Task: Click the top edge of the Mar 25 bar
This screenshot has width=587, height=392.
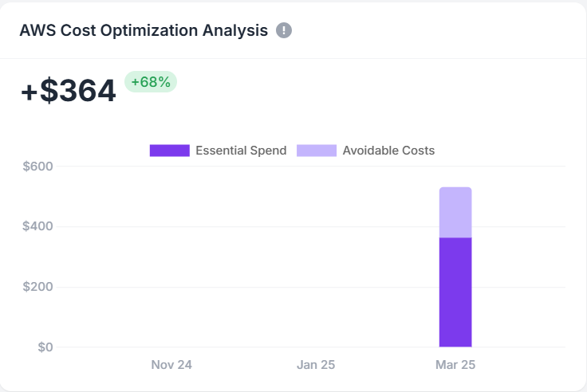Action: [x=455, y=188]
